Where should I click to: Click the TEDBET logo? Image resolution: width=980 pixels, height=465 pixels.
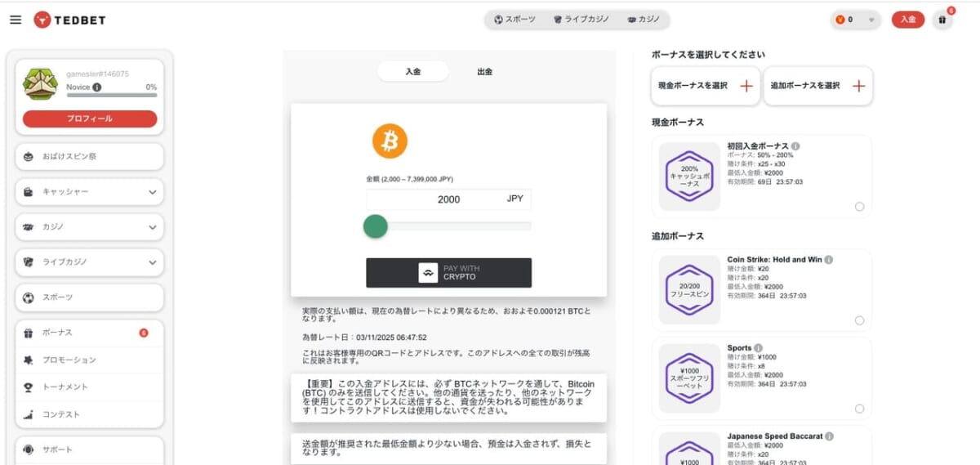[69, 20]
